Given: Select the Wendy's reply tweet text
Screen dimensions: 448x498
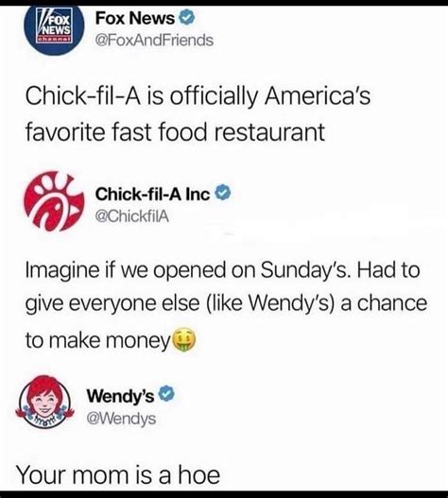Looking at the screenshot, I should point(118,474).
